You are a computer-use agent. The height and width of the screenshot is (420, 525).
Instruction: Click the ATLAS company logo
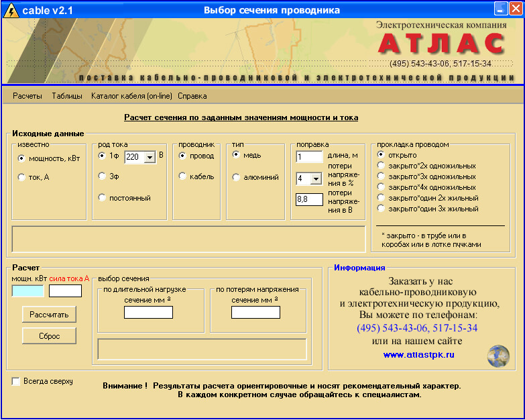point(441,44)
